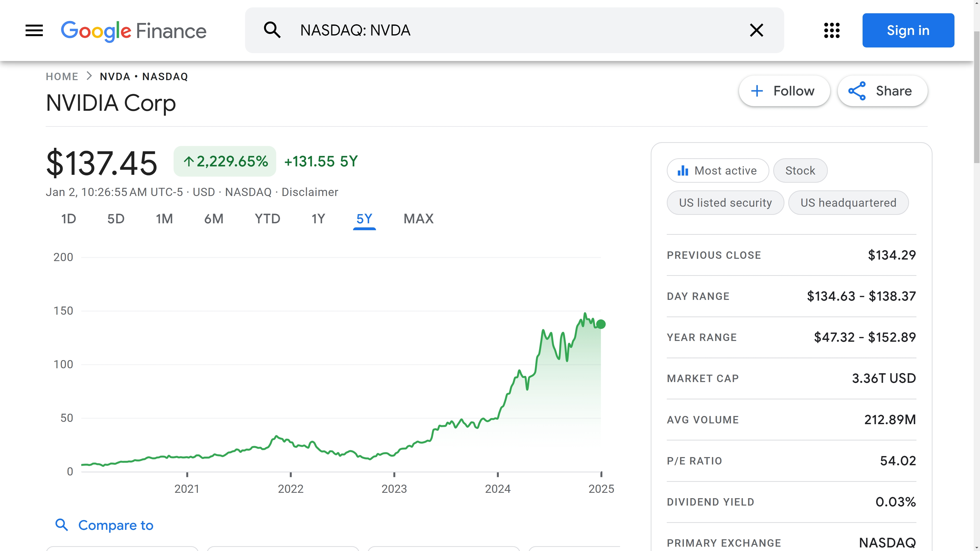Click the Compare to magnifier icon
Image resolution: width=980 pixels, height=551 pixels.
[x=62, y=525]
